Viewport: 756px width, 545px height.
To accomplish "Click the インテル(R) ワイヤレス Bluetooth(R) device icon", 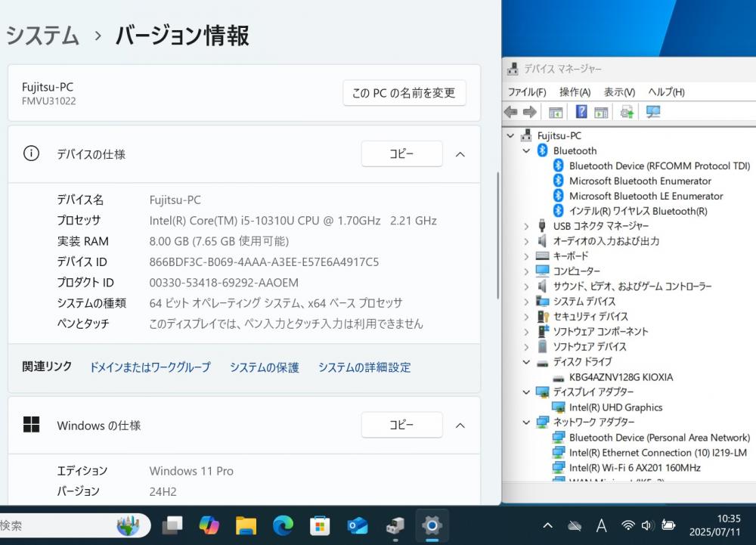I will coord(559,211).
